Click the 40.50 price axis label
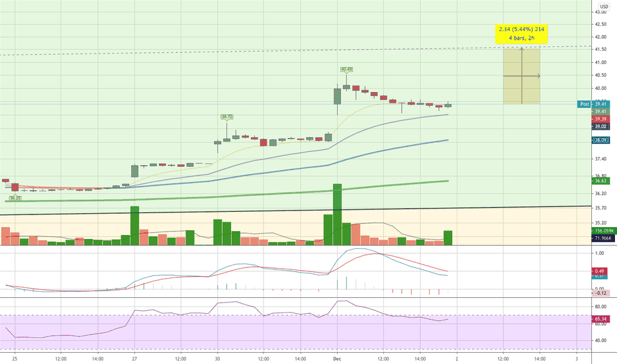The image size is (617, 364). [600, 75]
